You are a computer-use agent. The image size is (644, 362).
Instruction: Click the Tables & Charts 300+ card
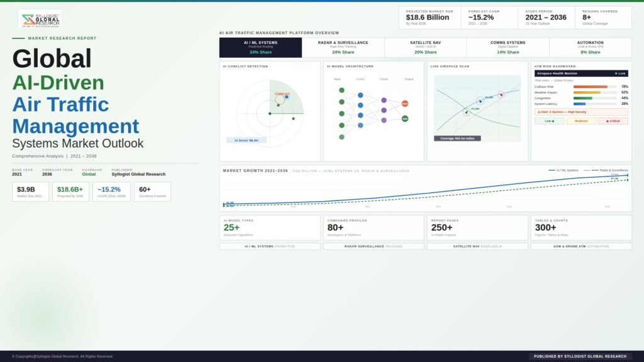[581, 228]
